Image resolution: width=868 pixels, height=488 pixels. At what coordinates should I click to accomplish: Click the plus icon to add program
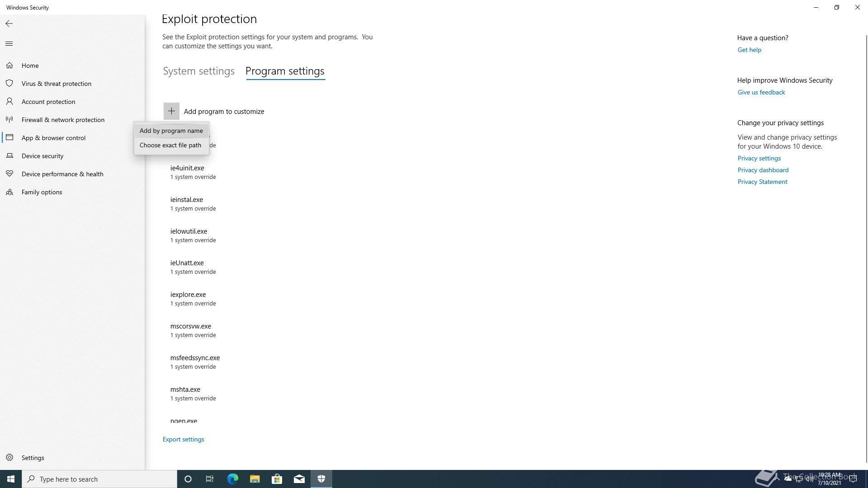[171, 111]
